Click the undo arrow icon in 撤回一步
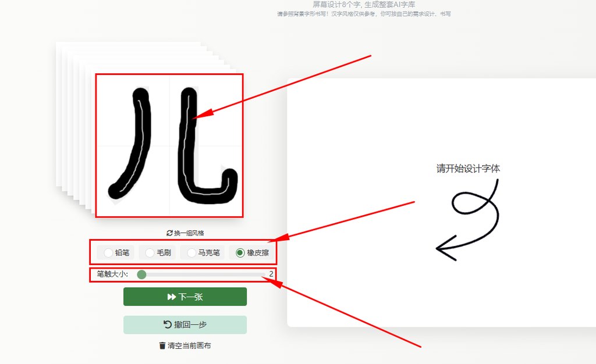 click(167, 324)
